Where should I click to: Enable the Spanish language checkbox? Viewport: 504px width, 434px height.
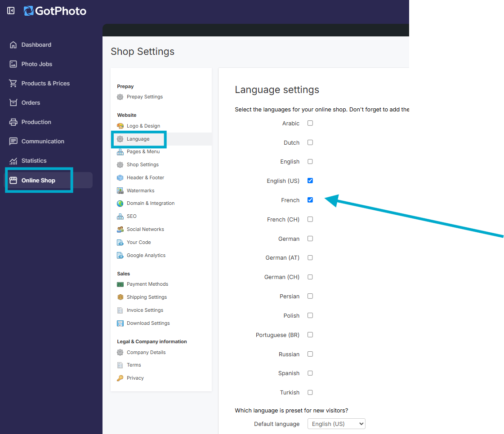310,373
